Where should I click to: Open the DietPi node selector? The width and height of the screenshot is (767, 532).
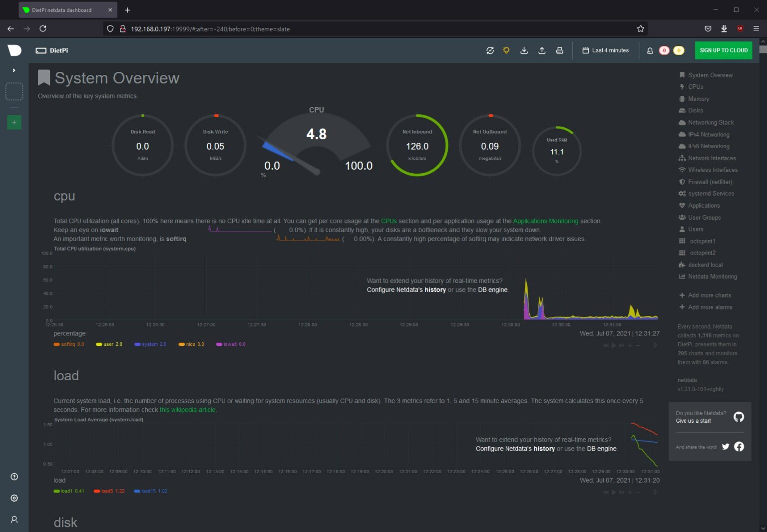click(52, 50)
